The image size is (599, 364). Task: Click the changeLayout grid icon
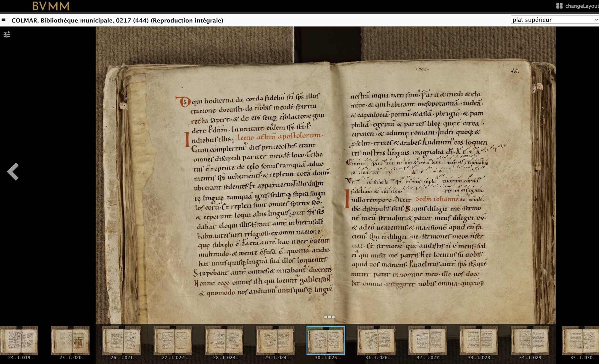pyautogui.click(x=559, y=6)
